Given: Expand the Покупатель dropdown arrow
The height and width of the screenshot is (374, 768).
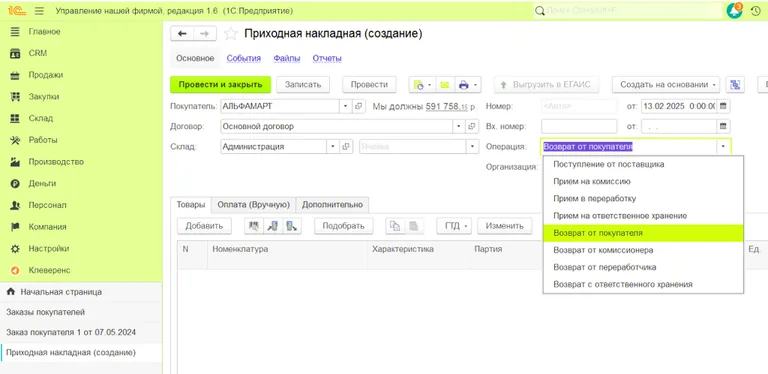Looking at the screenshot, I should pyautogui.click(x=345, y=106).
